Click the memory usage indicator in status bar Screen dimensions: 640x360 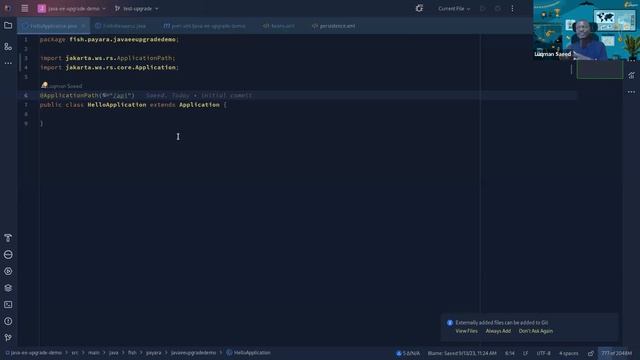pos(616,353)
